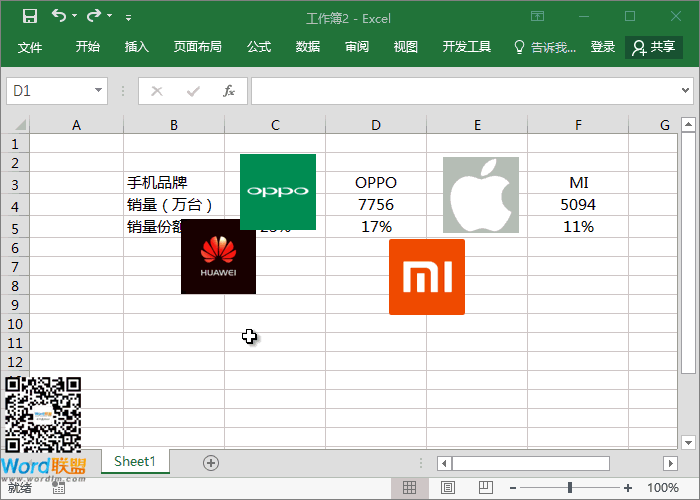Image resolution: width=700 pixels, height=500 pixels.
Task: Switch to the 插入 ribbon tab
Action: pos(137,46)
